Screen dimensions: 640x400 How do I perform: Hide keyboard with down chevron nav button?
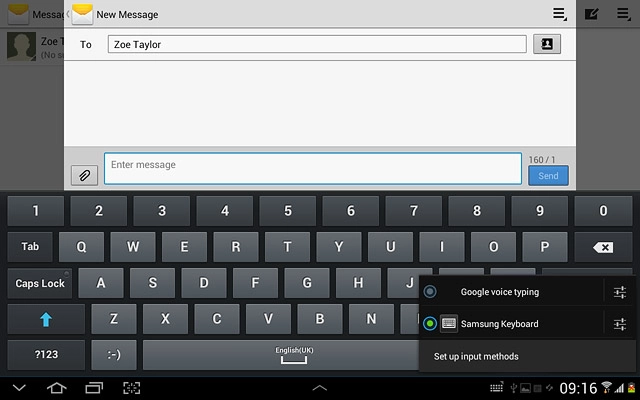coord(19,388)
